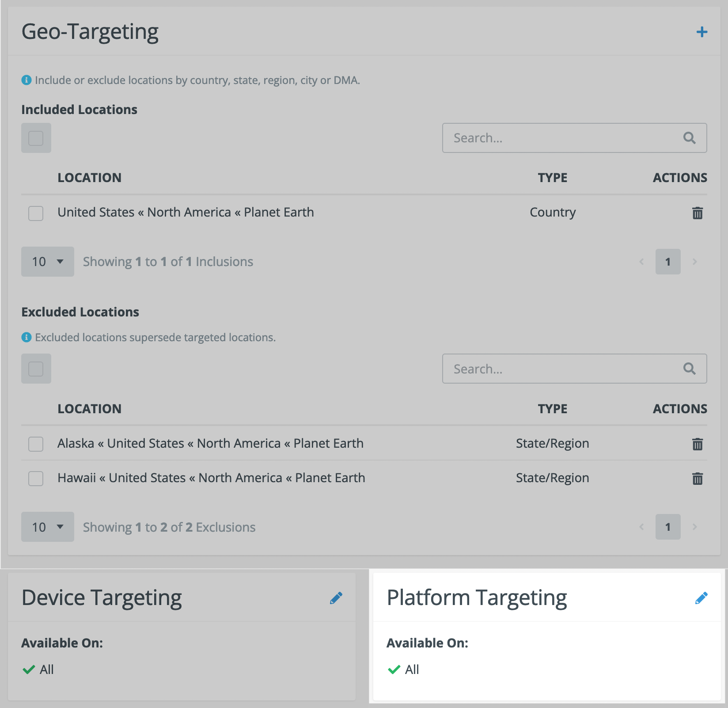
Task: Open the Inclusions page size dropdown
Action: coord(48,262)
